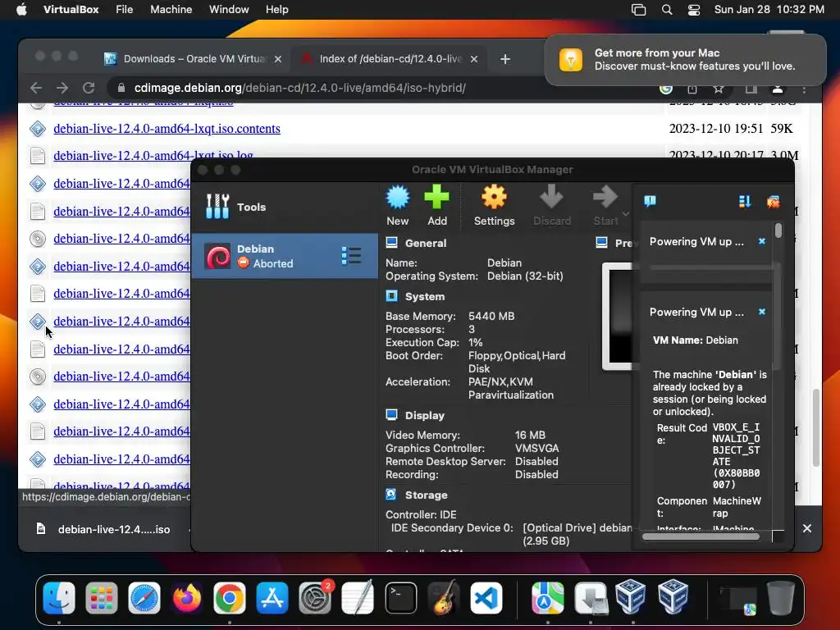The height and width of the screenshot is (630, 840).
Task: Open Control Center in menu bar
Action: pos(694,10)
